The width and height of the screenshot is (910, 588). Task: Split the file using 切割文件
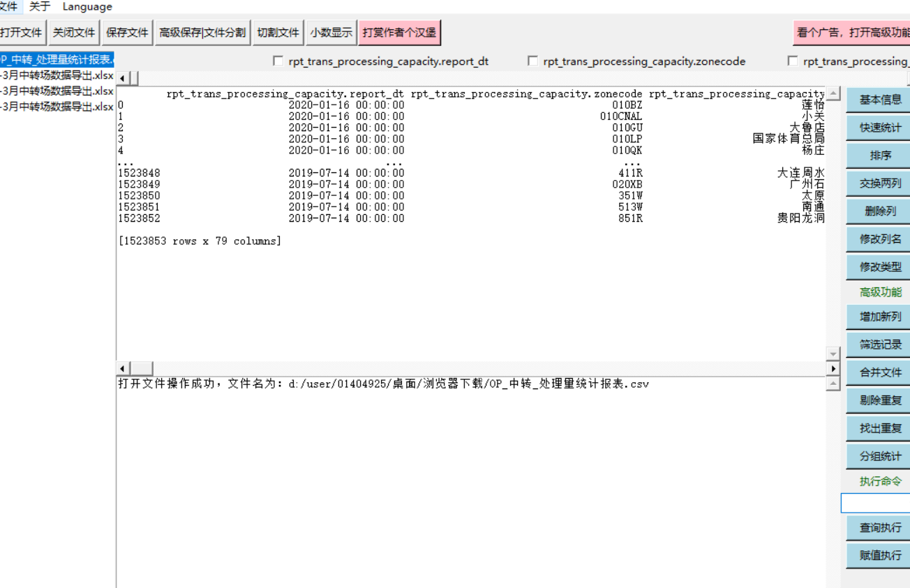click(278, 31)
